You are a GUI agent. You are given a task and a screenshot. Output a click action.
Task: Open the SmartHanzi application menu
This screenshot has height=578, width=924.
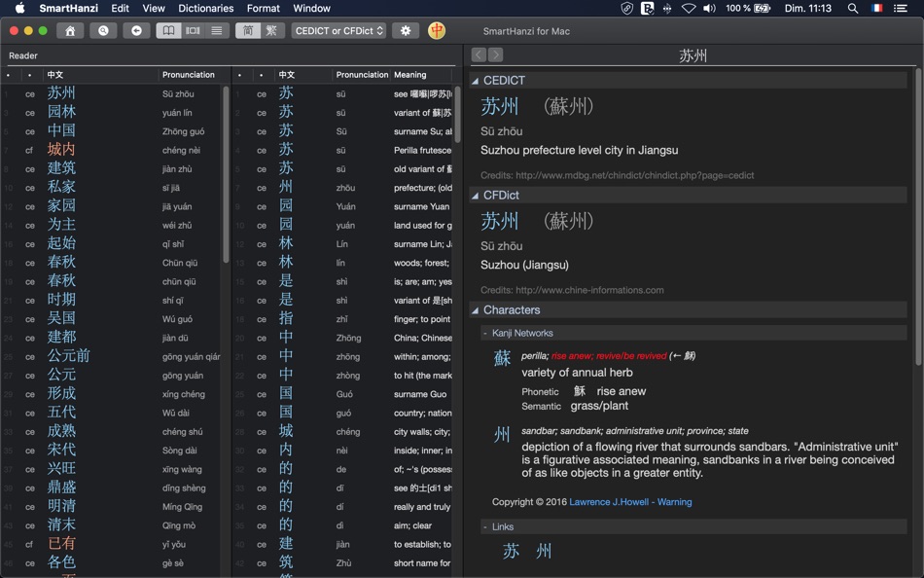pyautogui.click(x=68, y=8)
